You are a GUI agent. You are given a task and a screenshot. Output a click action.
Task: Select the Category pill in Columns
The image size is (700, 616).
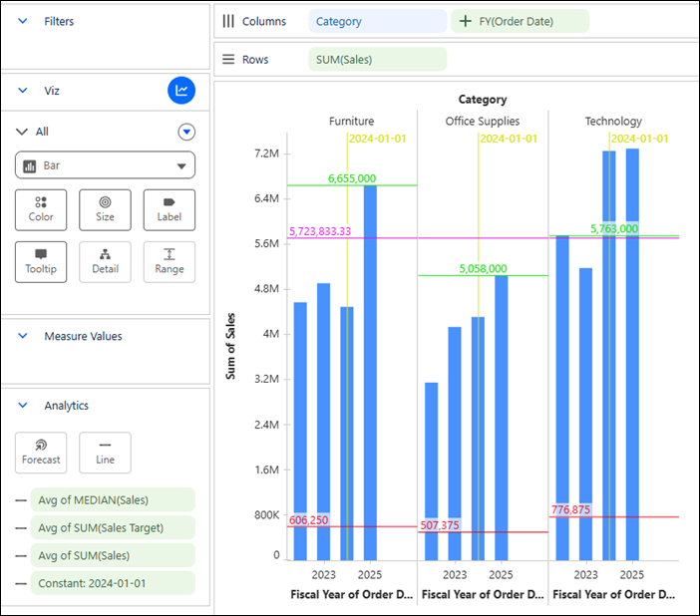377,21
